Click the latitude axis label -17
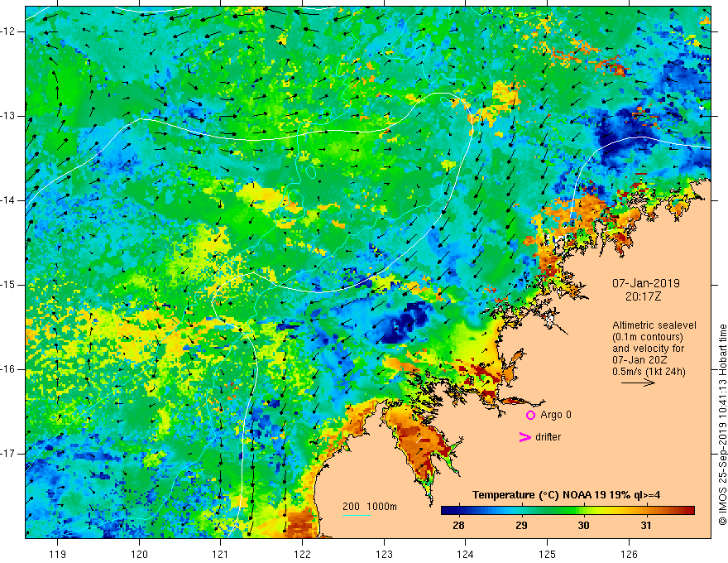The height and width of the screenshot is (563, 728). [8, 454]
